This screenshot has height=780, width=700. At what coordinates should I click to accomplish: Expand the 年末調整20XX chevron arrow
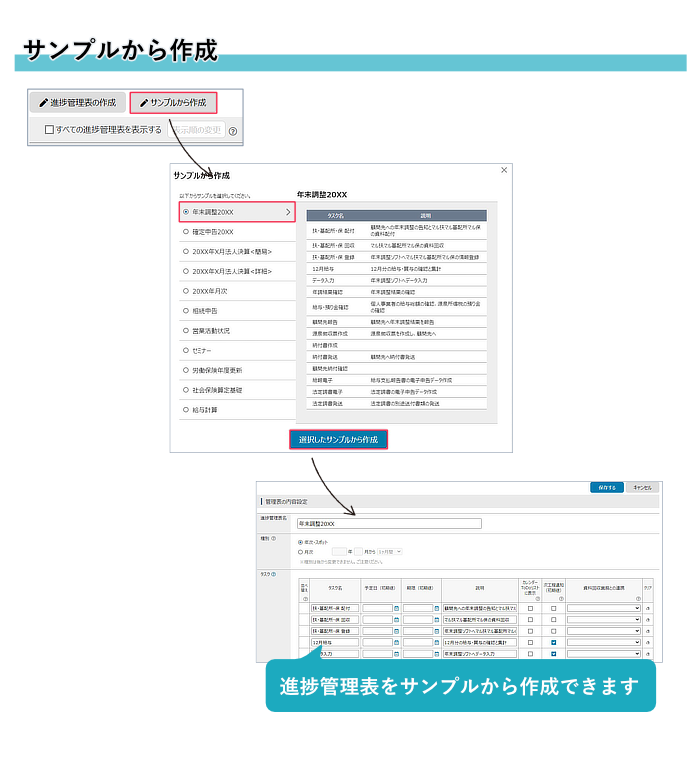click(x=288, y=212)
